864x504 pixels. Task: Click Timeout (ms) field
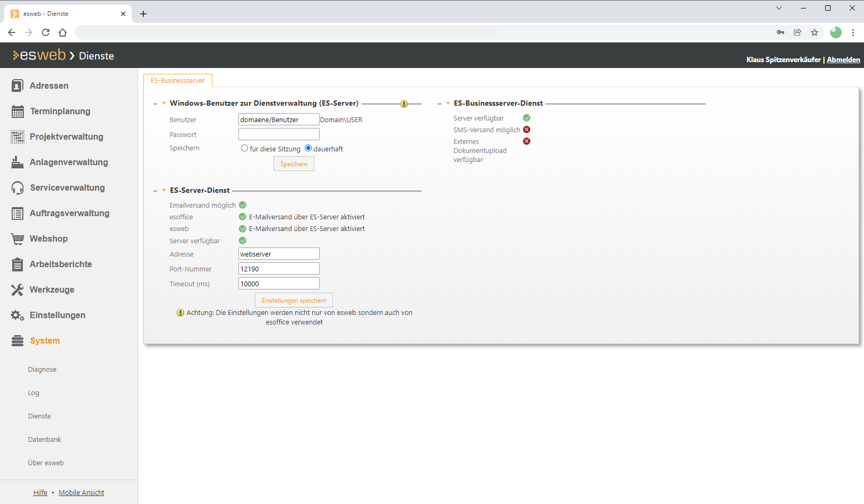(x=279, y=284)
